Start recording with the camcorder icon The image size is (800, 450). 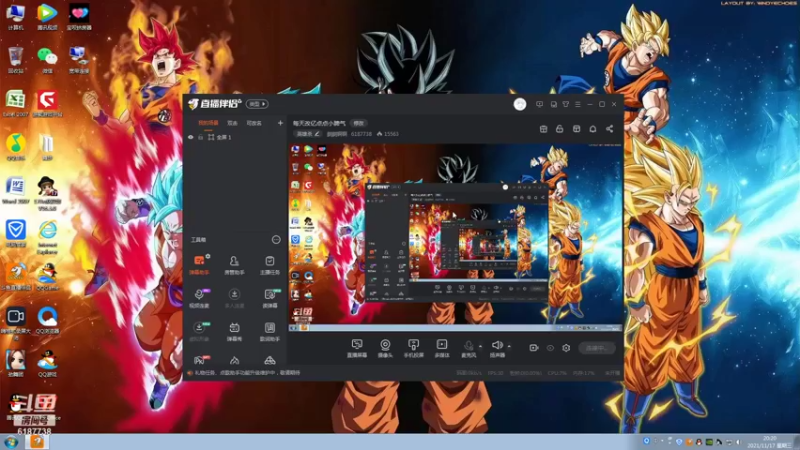click(x=534, y=348)
